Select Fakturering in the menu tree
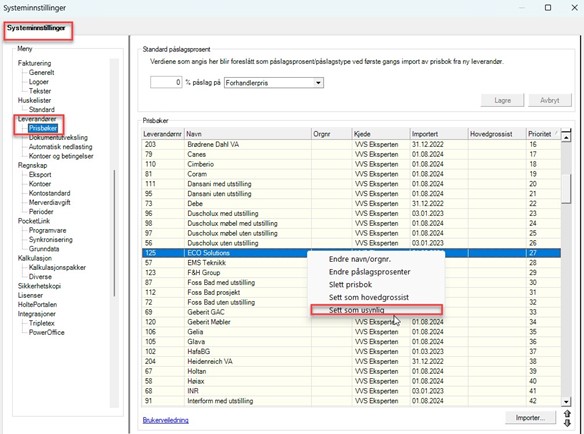Viewport: 584px width, 434px height. click(34, 63)
